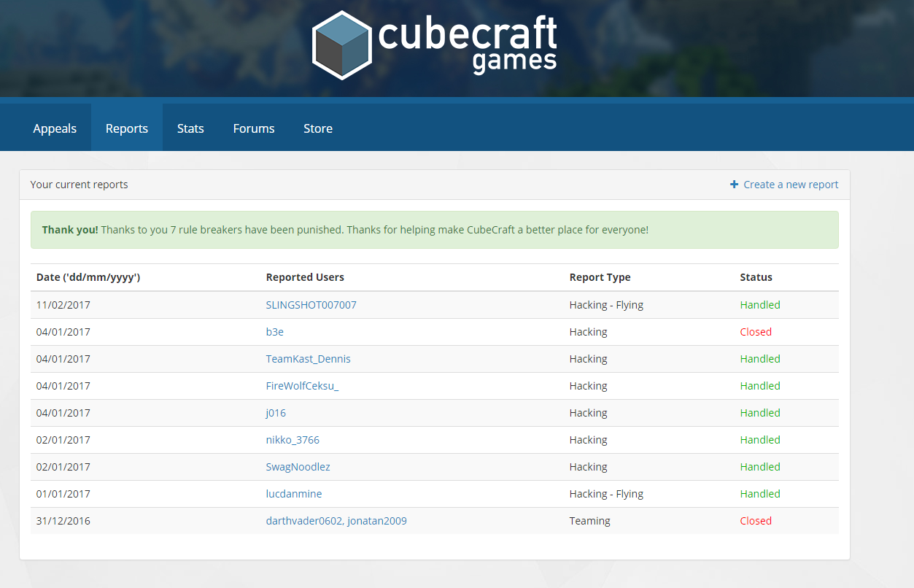
Task: Click Hacking type in b3e row
Action: tap(589, 332)
